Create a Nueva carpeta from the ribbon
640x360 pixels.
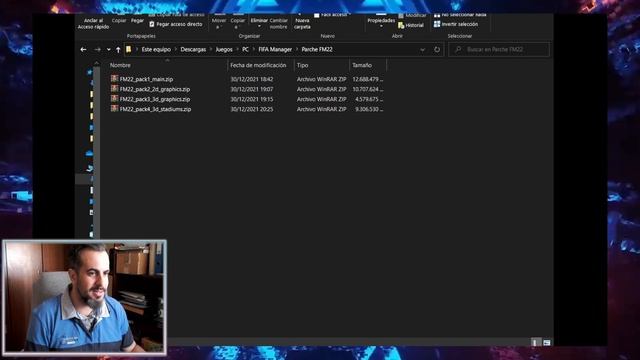click(302, 23)
